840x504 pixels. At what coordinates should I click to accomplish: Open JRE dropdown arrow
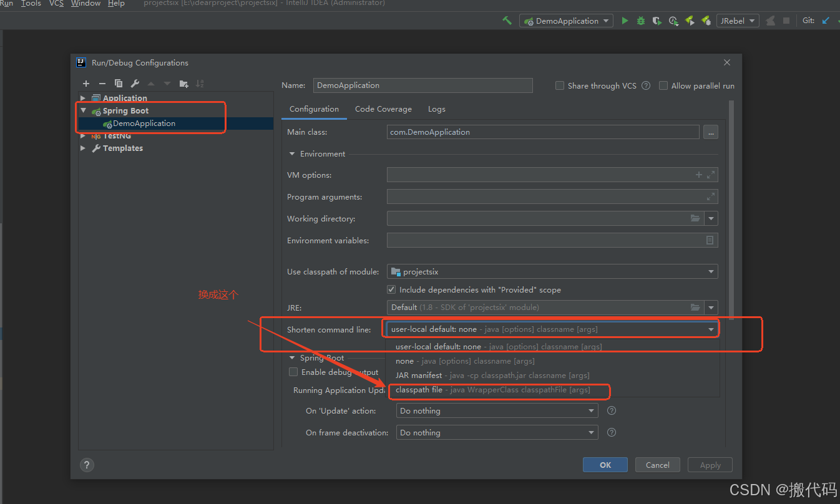pyautogui.click(x=711, y=308)
